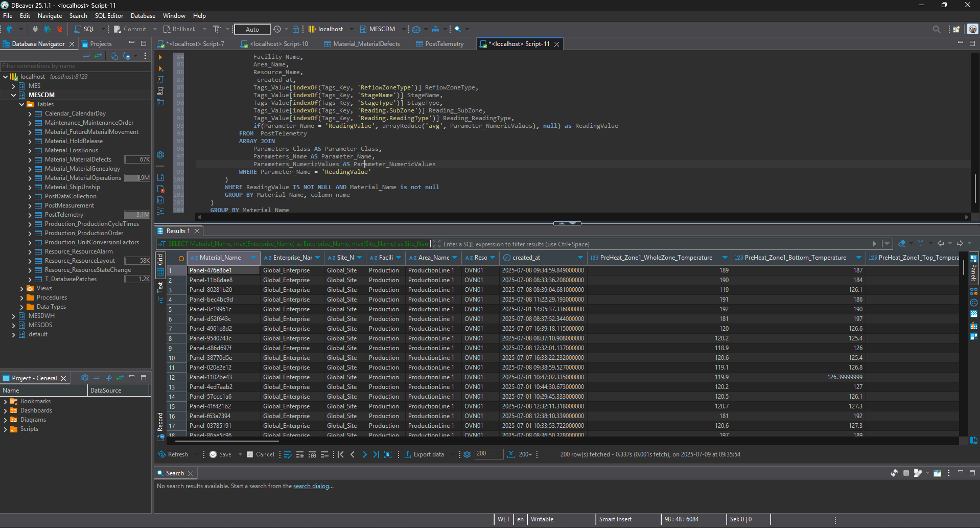The width and height of the screenshot is (980, 528).
Task: Go to the next results row
Action: point(364,454)
